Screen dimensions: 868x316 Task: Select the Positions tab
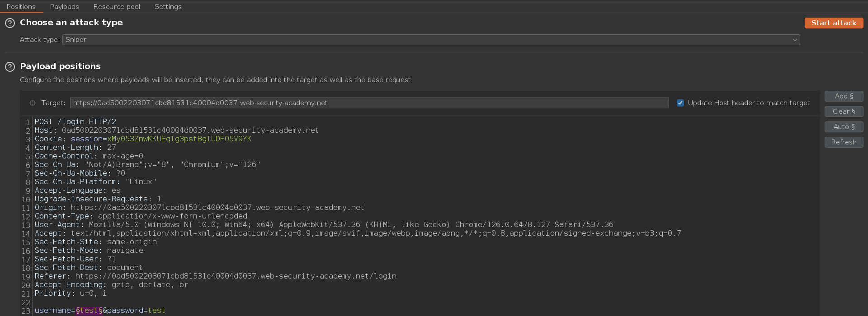point(21,7)
